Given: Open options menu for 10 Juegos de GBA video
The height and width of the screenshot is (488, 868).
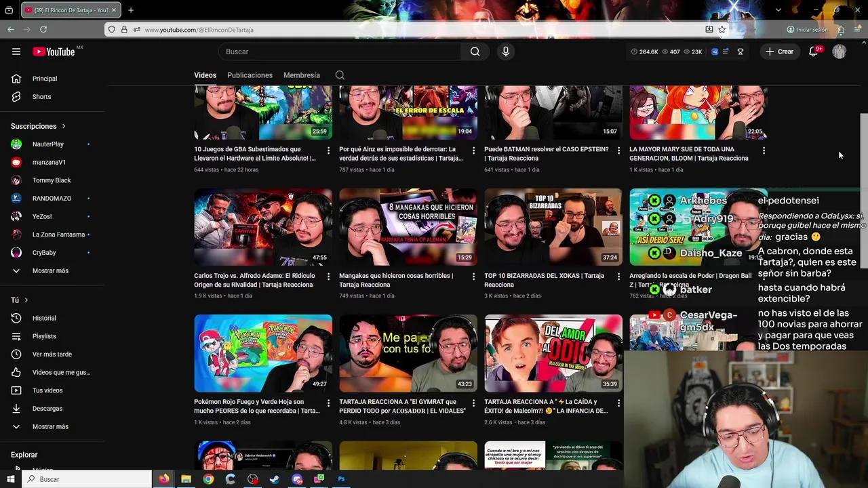Looking at the screenshot, I should (329, 150).
